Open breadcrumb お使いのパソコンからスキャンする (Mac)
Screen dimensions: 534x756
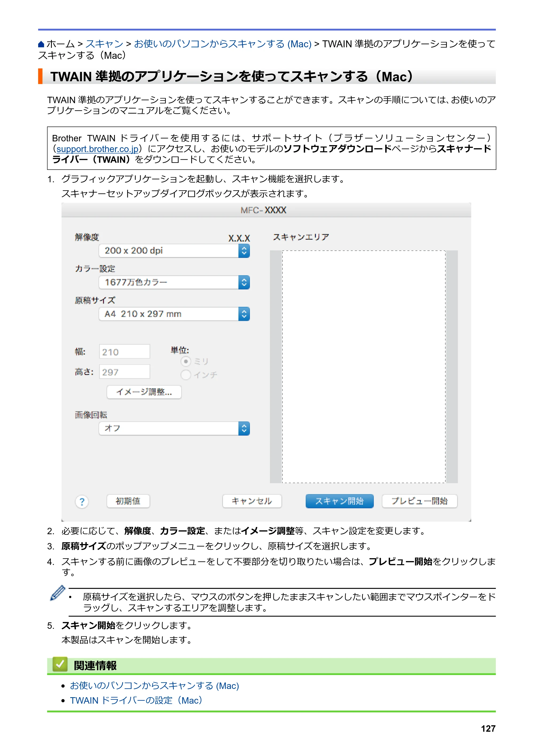[223, 44]
